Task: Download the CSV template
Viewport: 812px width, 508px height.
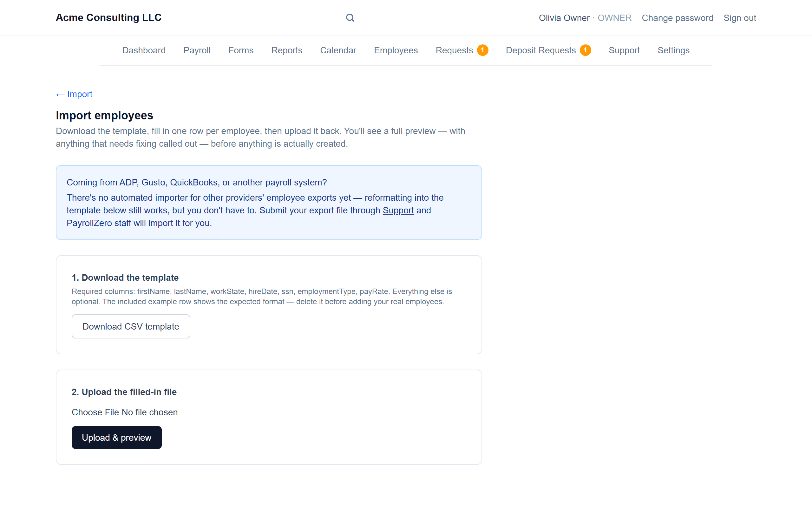Action: coord(131,326)
